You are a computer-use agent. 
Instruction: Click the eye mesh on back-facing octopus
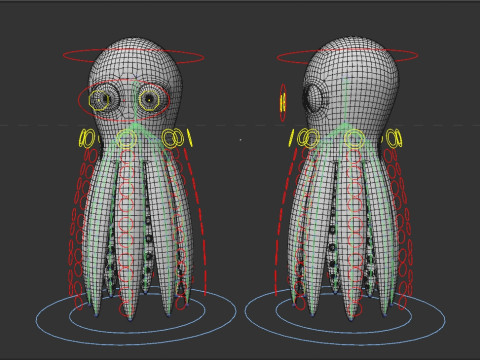(x=314, y=99)
